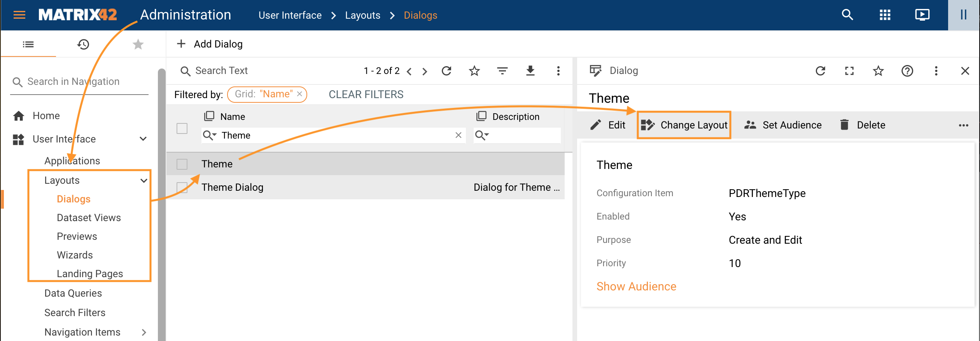The width and height of the screenshot is (980, 341).
Task: Click the Search in Navigation field
Action: [x=80, y=82]
